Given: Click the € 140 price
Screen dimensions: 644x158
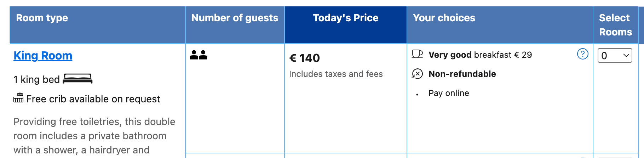Looking at the screenshot, I should coord(305,58).
